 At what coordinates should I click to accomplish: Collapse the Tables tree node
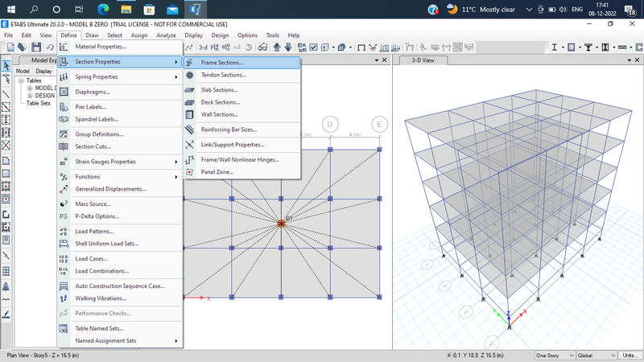point(21,81)
